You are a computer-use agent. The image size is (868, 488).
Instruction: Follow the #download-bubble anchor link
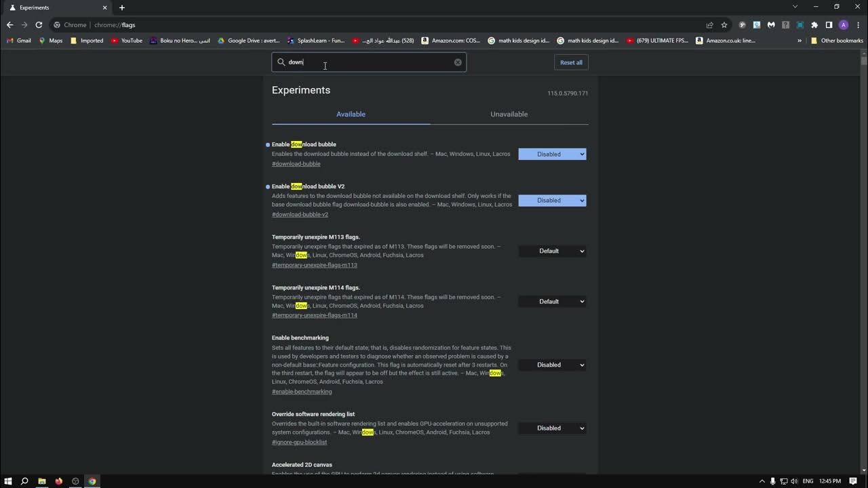(296, 164)
